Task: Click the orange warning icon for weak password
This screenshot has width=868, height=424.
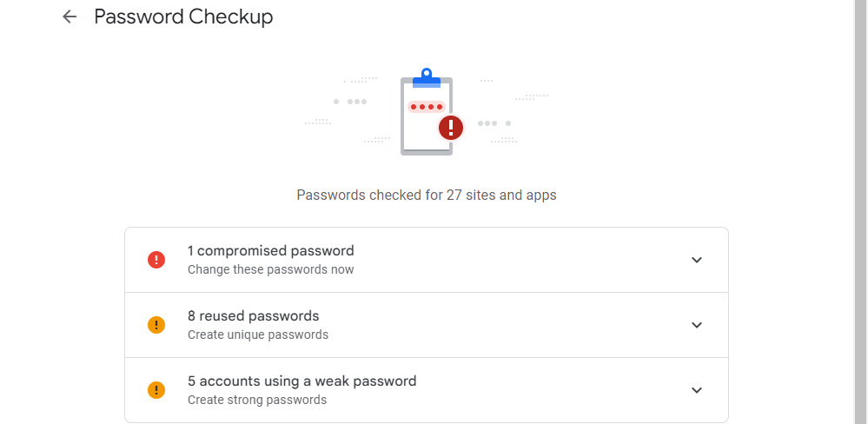Action: 156,390
